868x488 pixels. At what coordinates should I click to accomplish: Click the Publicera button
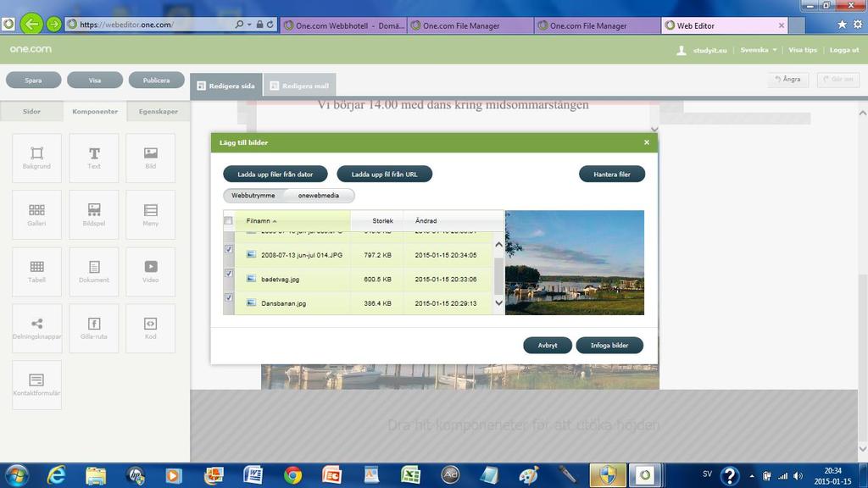click(x=156, y=80)
